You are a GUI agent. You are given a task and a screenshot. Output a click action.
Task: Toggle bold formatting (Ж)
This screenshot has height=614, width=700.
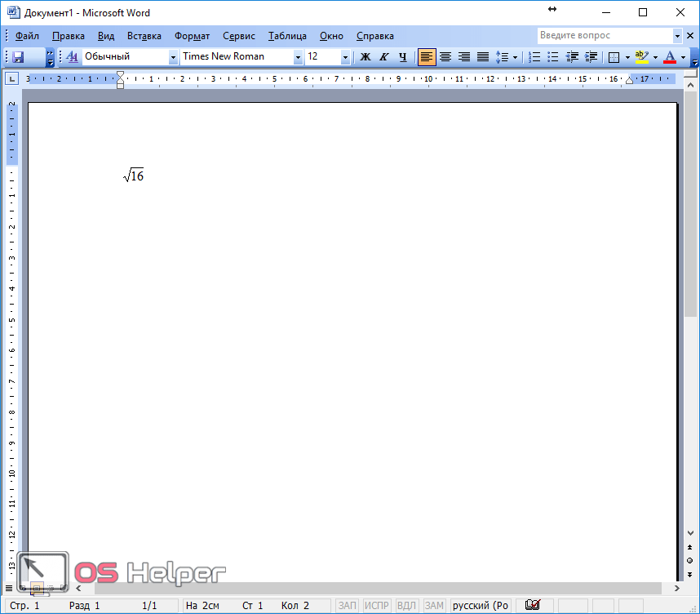[x=366, y=57]
